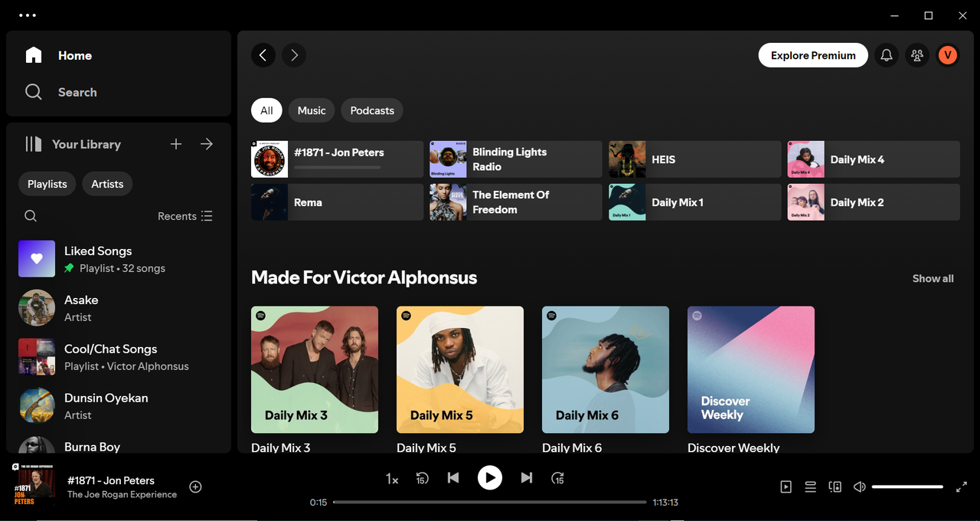Open Discover Weekly cover card
The height and width of the screenshot is (521, 980).
pyautogui.click(x=751, y=370)
